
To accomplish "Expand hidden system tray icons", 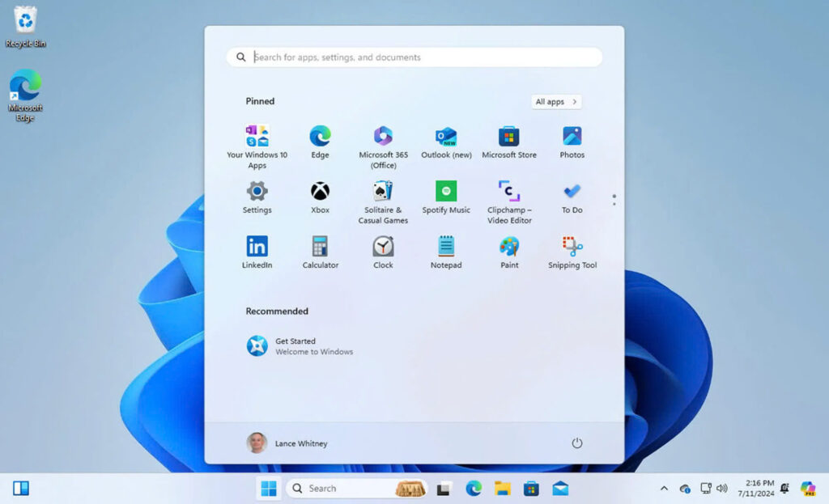I will (x=663, y=488).
